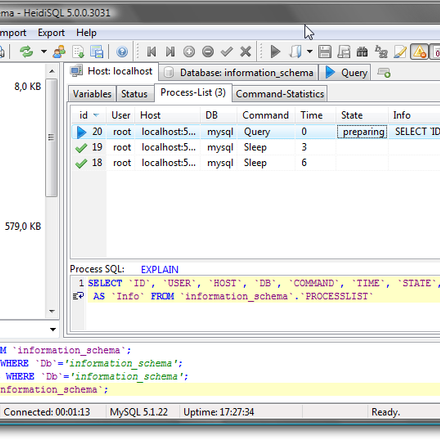Select process row with id 19
440x440 pixels.
pos(256,147)
